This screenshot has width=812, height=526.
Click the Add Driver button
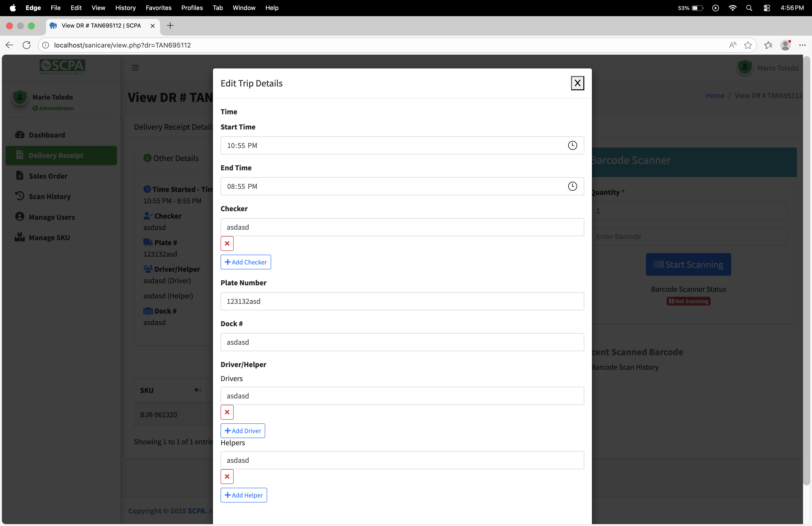(243, 431)
